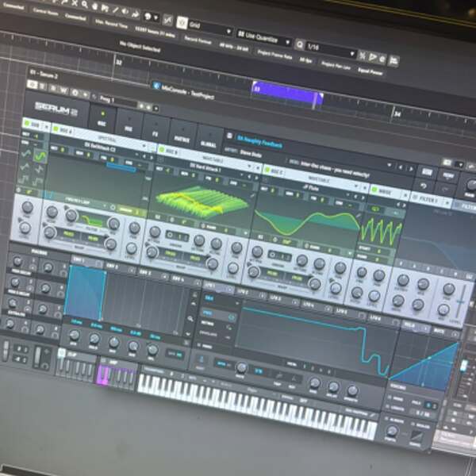Enable Read automation R button
This screenshot has height=476, width=476.
coord(53,88)
